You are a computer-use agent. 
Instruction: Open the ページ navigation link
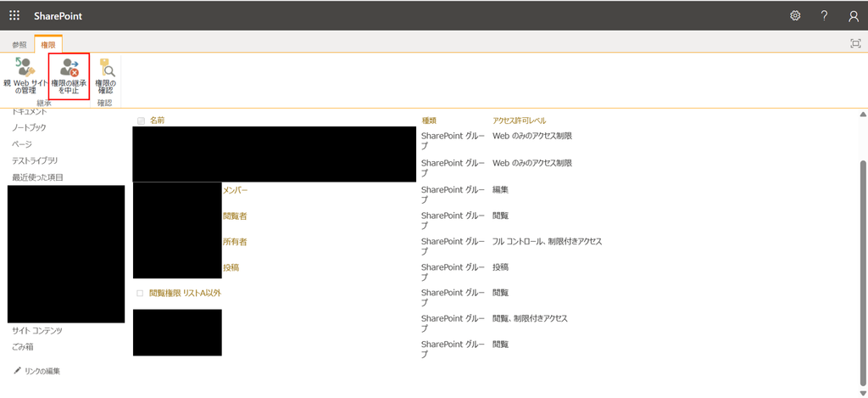21,144
